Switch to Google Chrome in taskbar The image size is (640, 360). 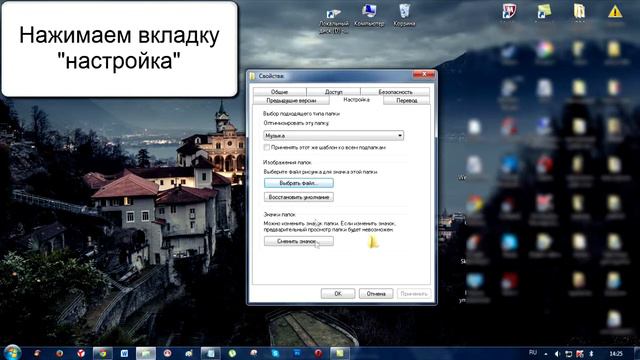click(x=102, y=353)
